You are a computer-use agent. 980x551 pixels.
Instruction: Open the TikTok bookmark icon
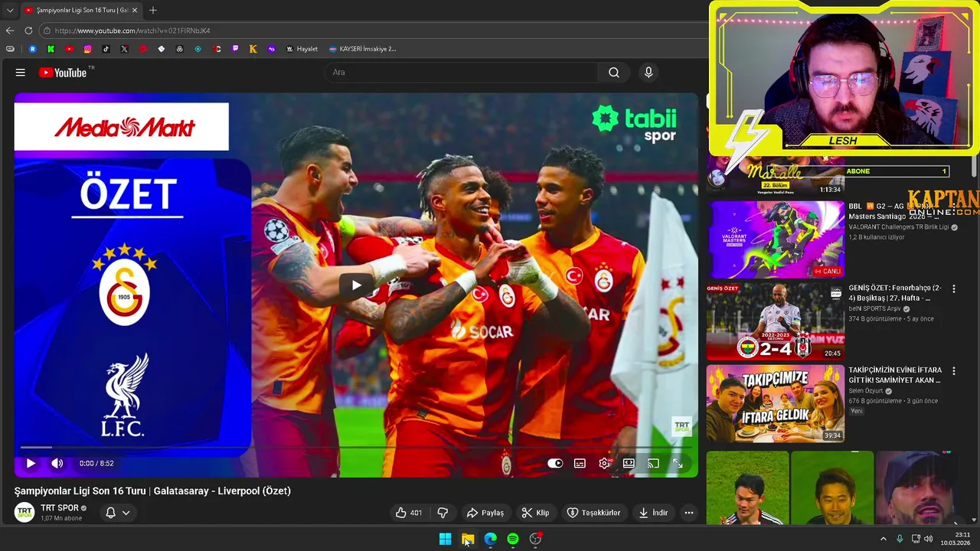coord(106,49)
